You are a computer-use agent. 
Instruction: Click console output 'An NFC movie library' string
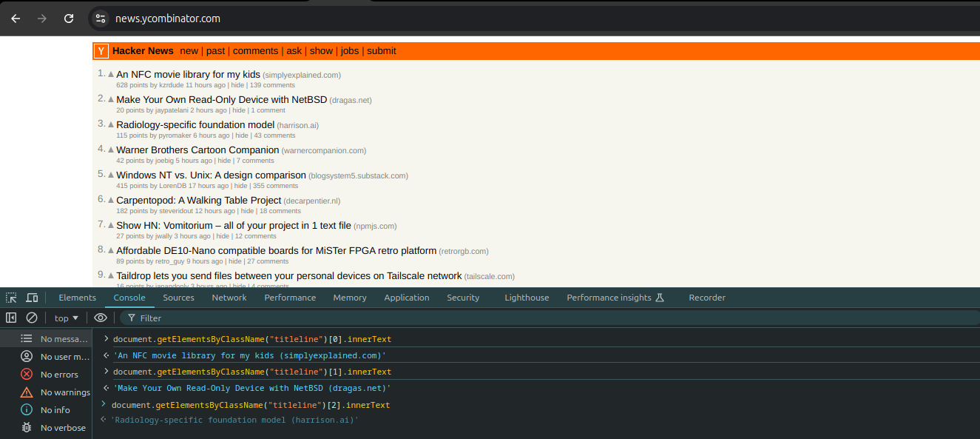click(249, 355)
